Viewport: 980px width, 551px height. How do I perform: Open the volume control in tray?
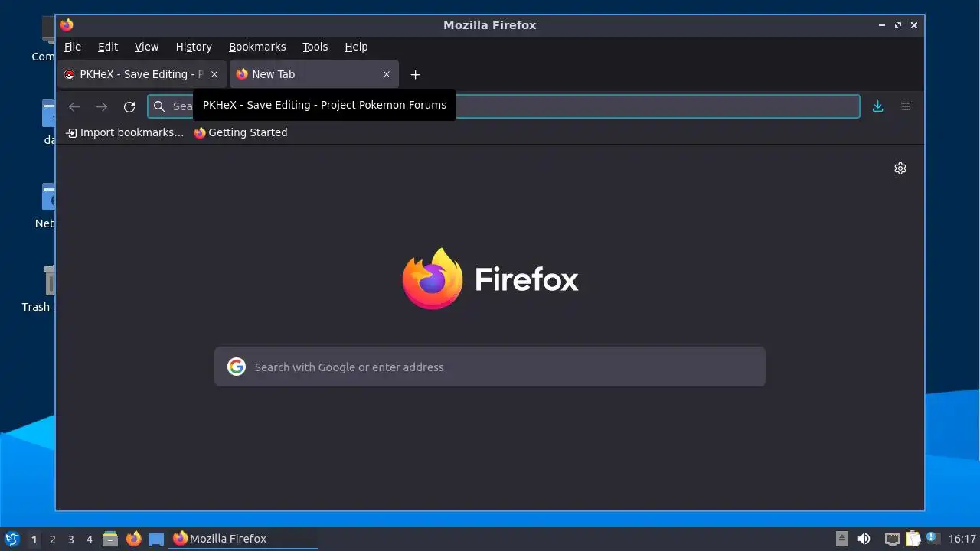tap(864, 539)
